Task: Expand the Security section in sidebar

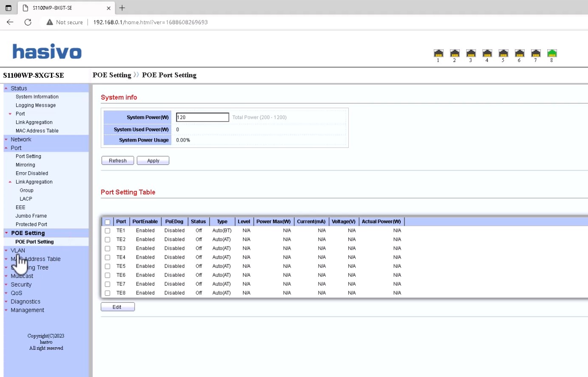Action: [x=21, y=284]
